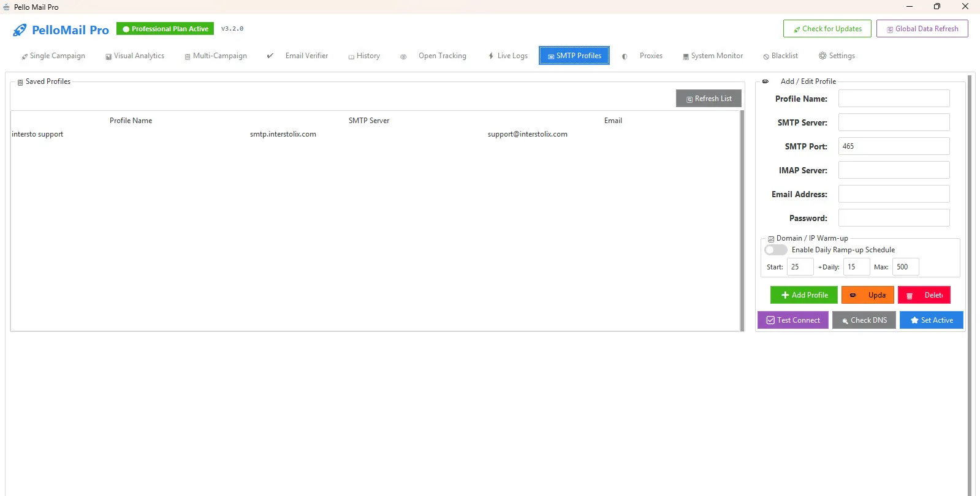Open the Live Logs tab

[508, 56]
